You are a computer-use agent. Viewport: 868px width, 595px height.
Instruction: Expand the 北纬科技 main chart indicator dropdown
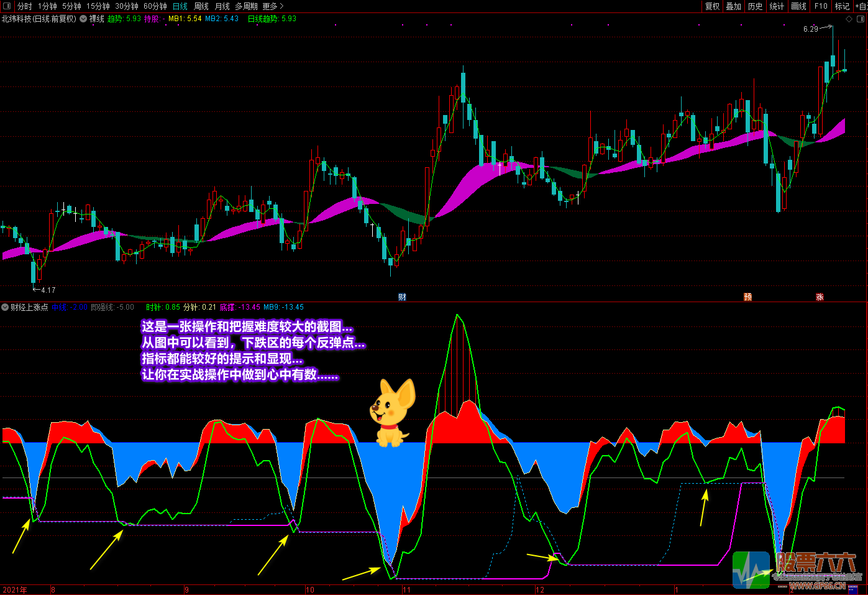click(x=83, y=19)
